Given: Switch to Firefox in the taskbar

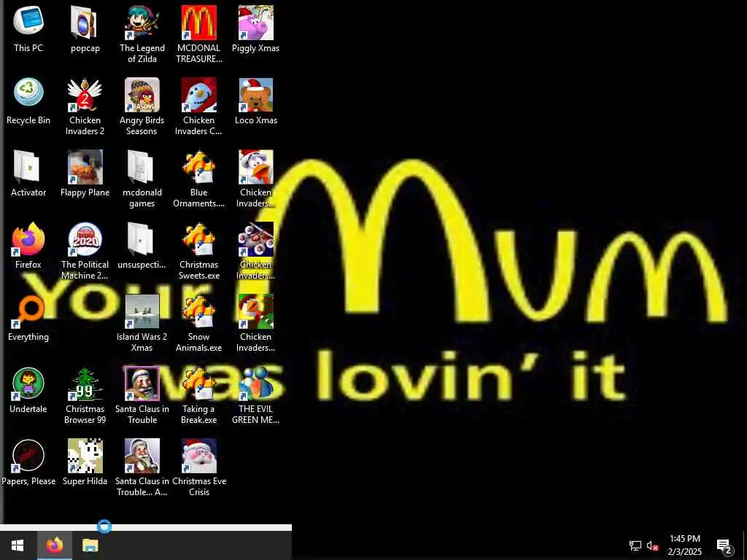Looking at the screenshot, I should [x=55, y=545].
